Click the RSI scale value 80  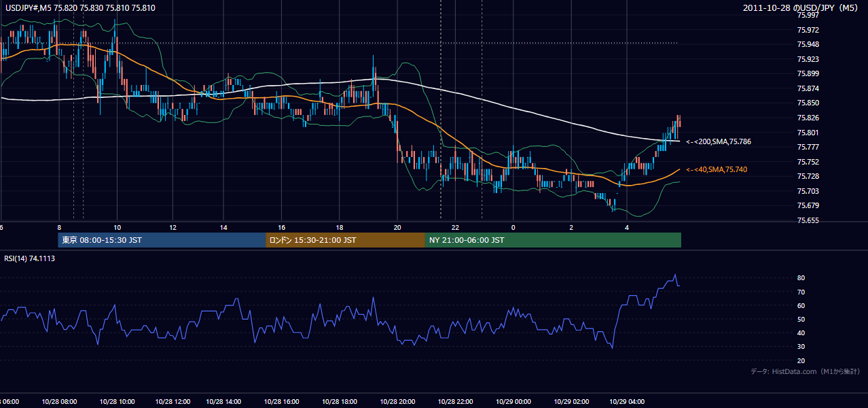pyautogui.click(x=801, y=278)
